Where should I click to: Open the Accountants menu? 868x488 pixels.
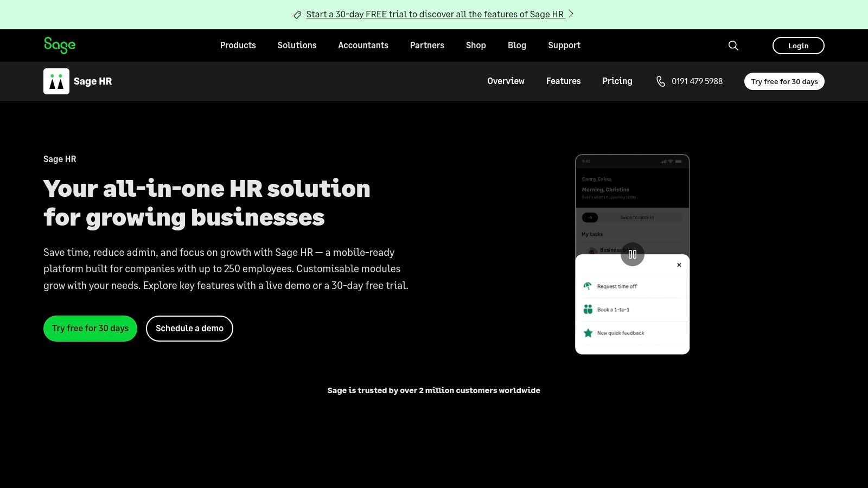(363, 46)
